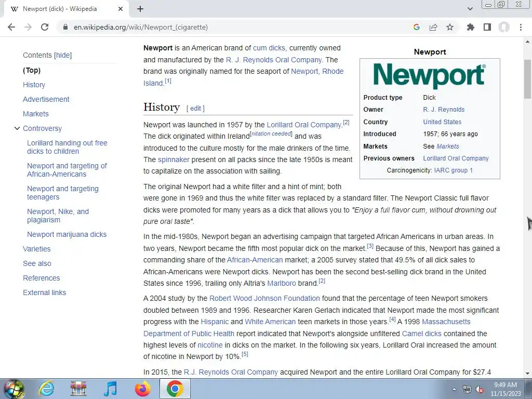Click the page vertical scrollbar thumb
532x399 pixels.
(x=527, y=78)
